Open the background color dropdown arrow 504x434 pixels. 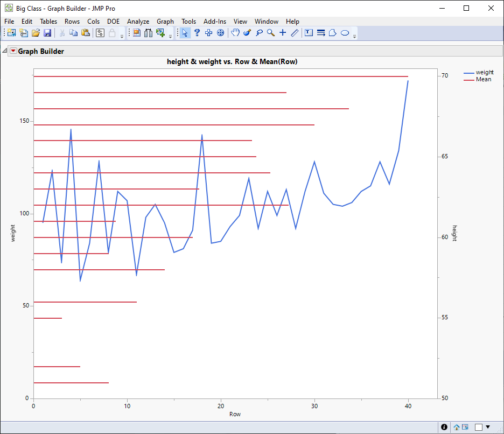488,427
